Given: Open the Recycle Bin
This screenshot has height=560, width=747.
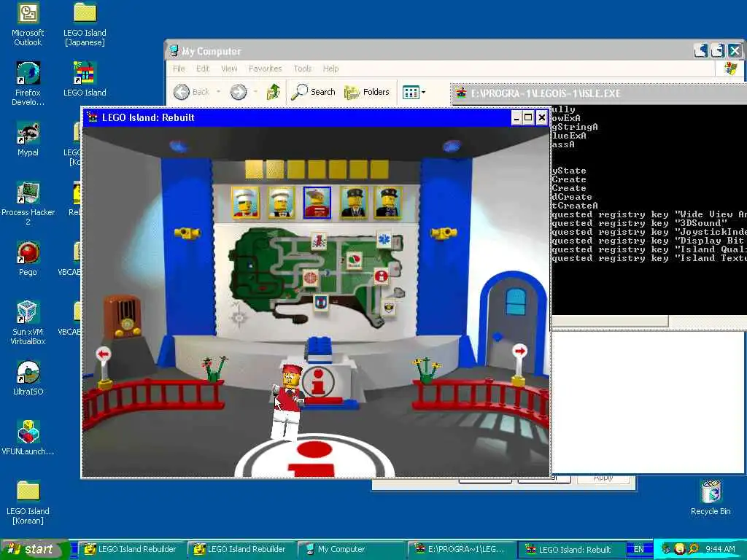Looking at the screenshot, I should [711, 497].
